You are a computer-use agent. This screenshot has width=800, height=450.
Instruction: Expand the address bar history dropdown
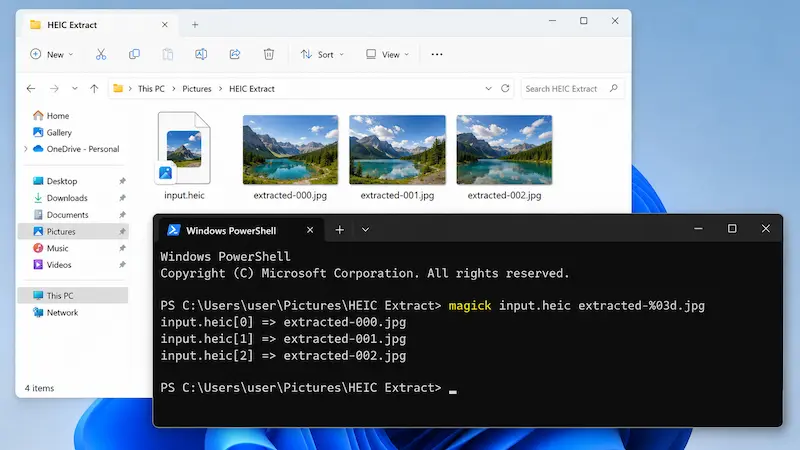tap(488, 88)
